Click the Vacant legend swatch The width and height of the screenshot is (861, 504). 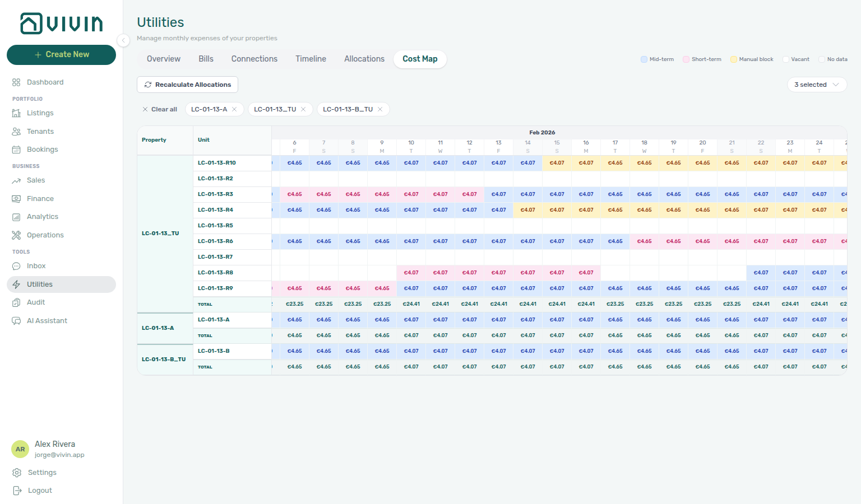(x=786, y=59)
